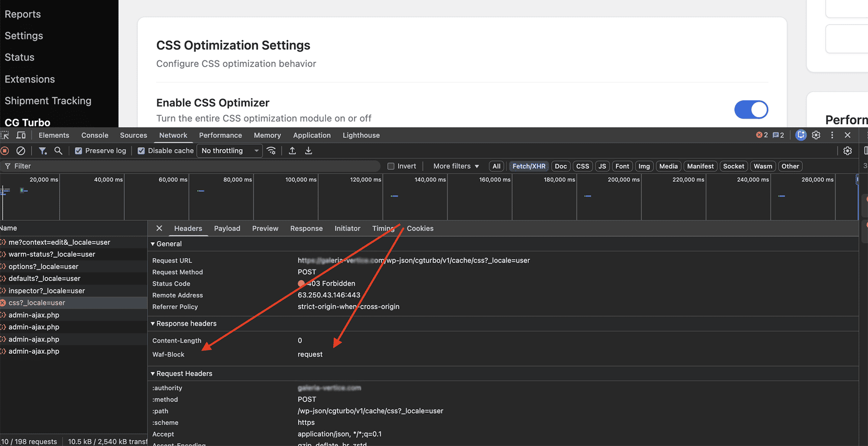The image size is (868, 446).
Task: Open the More filters dropdown
Action: [456, 166]
